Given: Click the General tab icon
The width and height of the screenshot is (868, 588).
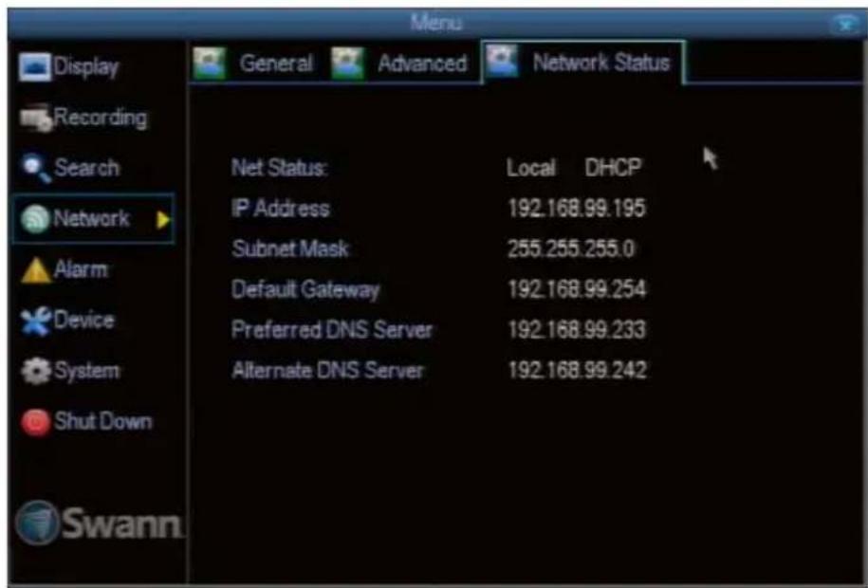Looking at the screenshot, I should coord(210,63).
